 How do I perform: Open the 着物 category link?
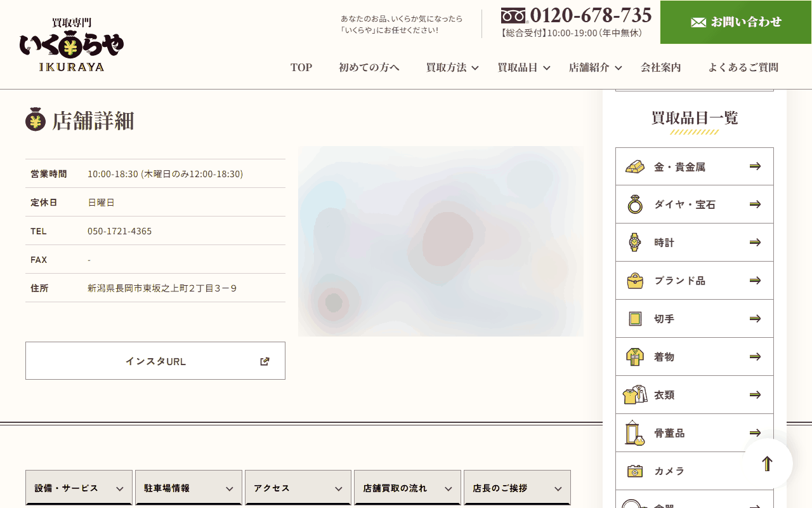(x=695, y=357)
